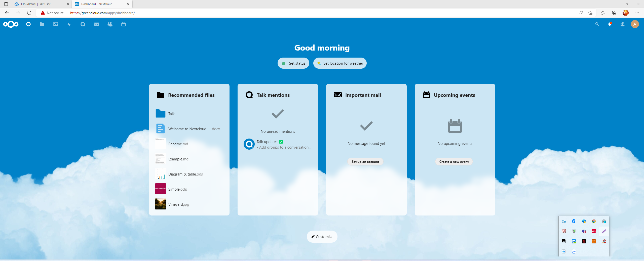The height and width of the screenshot is (261, 644).
Task: Click the Microsoft Teams tray icon
Action: click(x=584, y=231)
